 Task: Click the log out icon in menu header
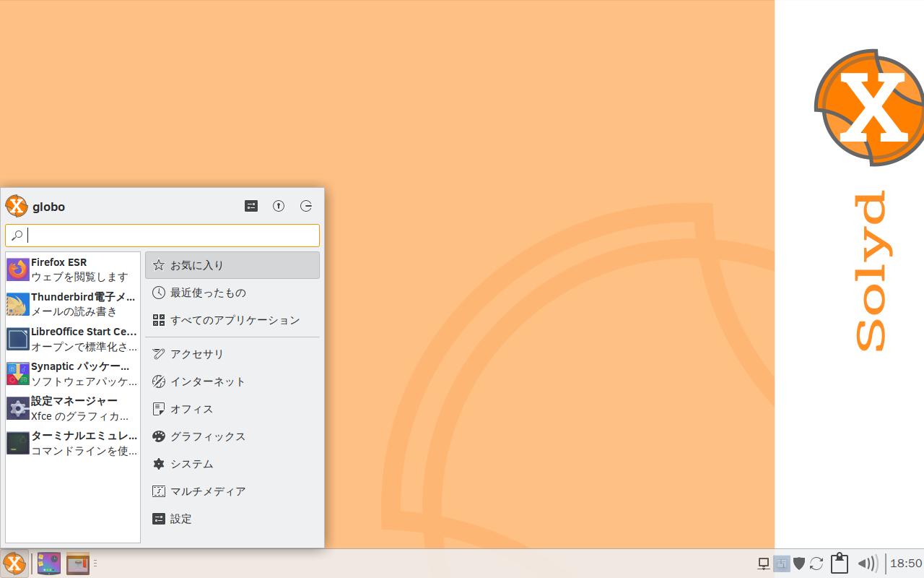[306, 206]
